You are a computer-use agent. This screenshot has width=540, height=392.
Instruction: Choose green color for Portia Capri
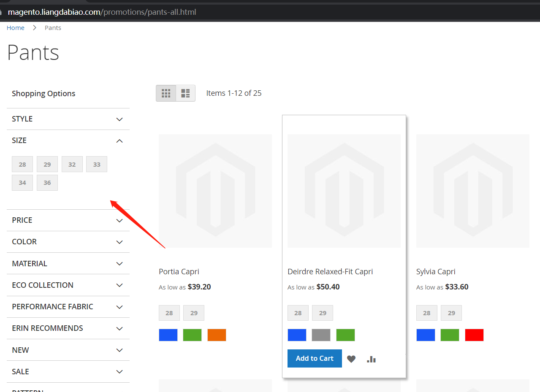[x=193, y=335]
